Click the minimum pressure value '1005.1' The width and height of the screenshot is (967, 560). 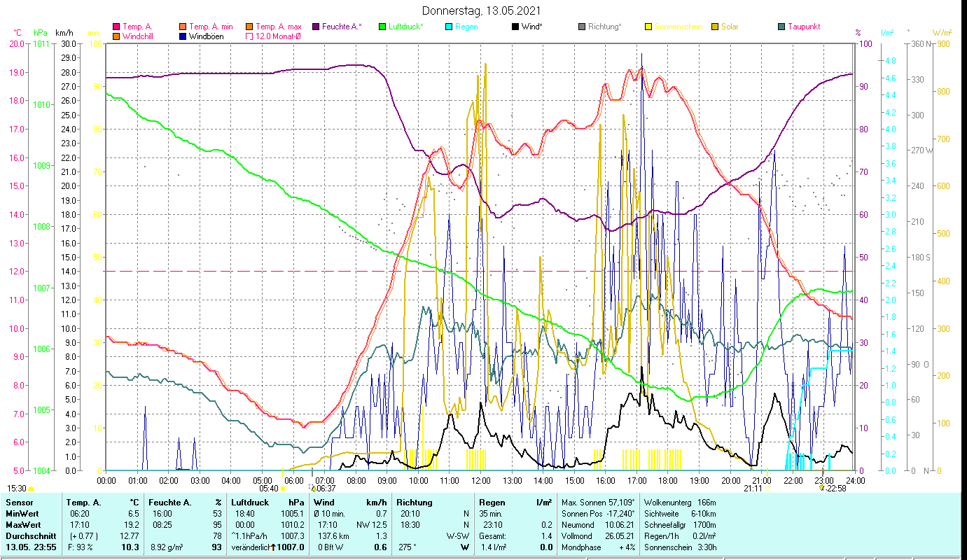pyautogui.click(x=292, y=514)
